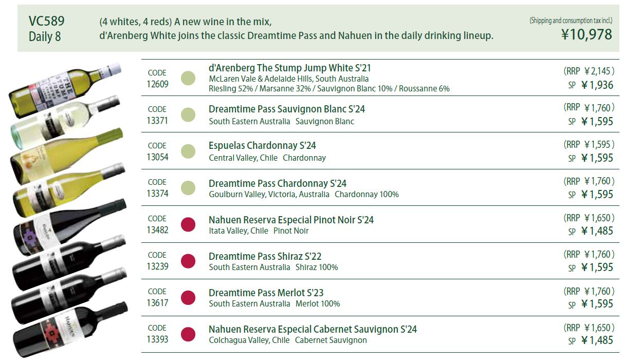Click Dreamtime Pass Merlot S'23 title
622x364 pixels.
click(266, 293)
